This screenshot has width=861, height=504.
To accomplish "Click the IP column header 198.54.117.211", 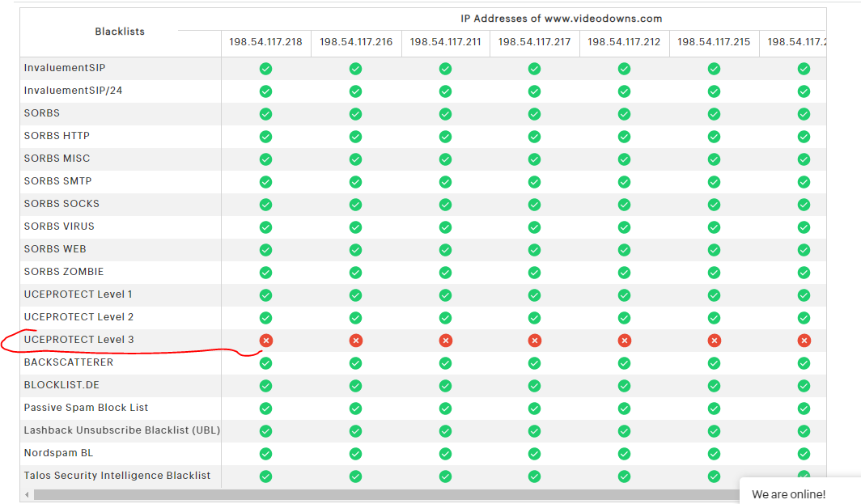I will (x=445, y=42).
